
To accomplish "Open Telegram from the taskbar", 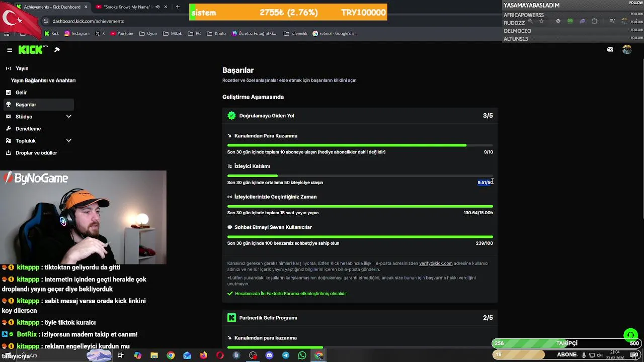I will (x=286, y=355).
